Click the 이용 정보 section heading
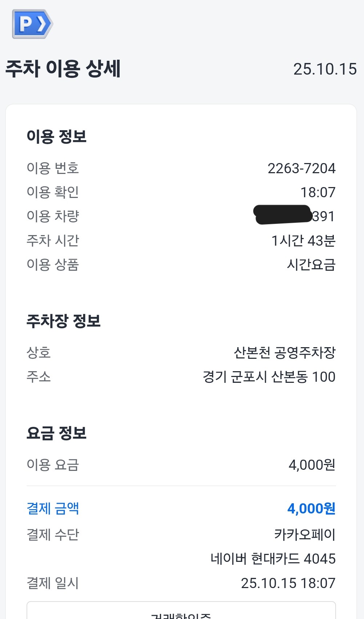The height and width of the screenshot is (619, 364). (x=56, y=136)
